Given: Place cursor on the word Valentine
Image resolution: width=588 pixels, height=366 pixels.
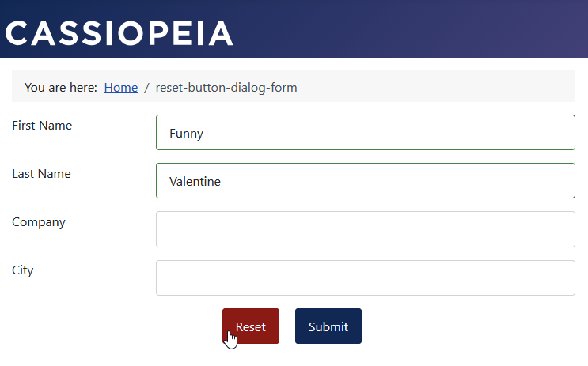Looking at the screenshot, I should (195, 181).
